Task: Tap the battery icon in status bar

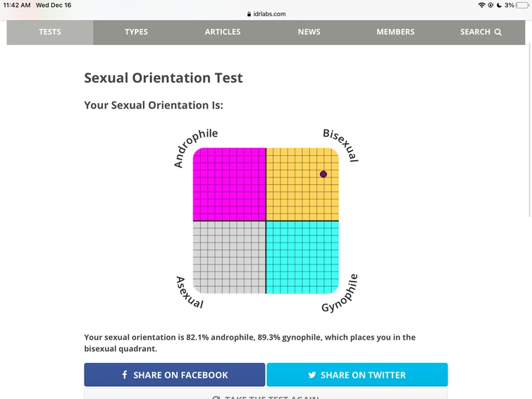Action: pyautogui.click(x=522, y=5)
